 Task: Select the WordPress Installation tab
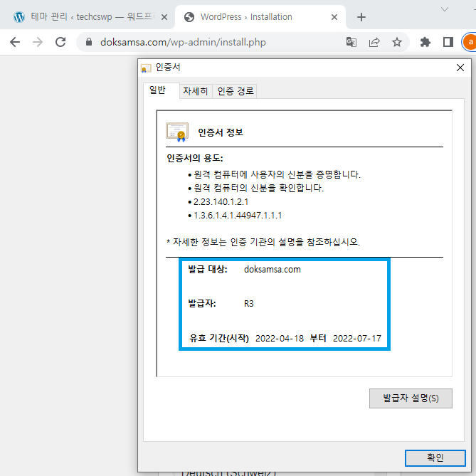tap(260, 16)
